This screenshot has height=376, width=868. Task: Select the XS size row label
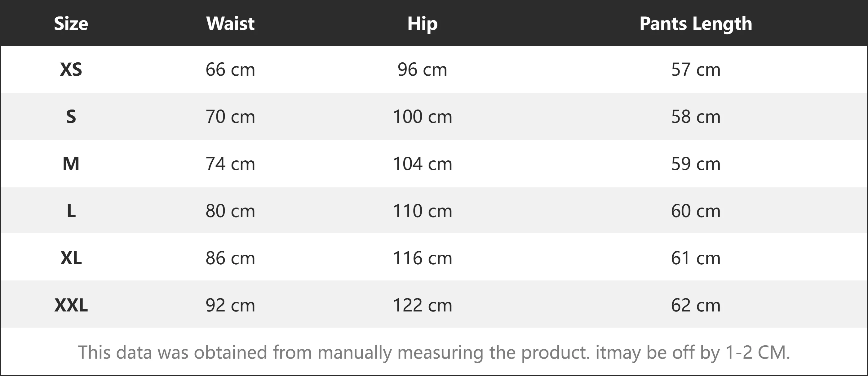pyautogui.click(x=71, y=69)
